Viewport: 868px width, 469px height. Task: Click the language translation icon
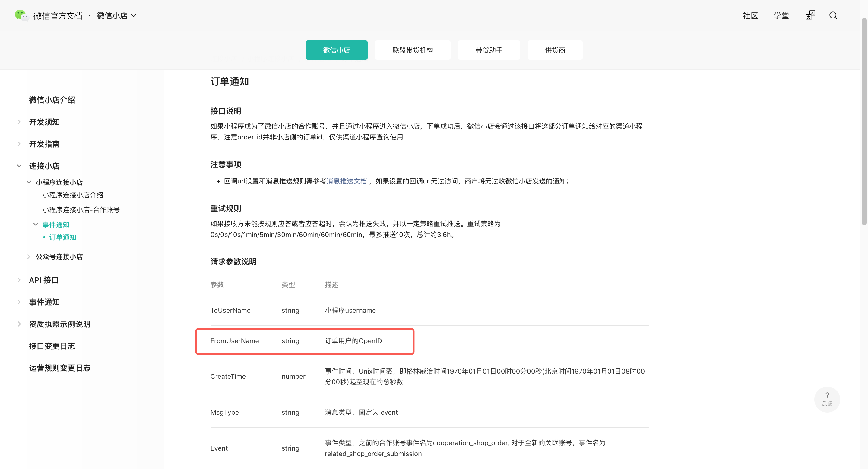tap(810, 16)
